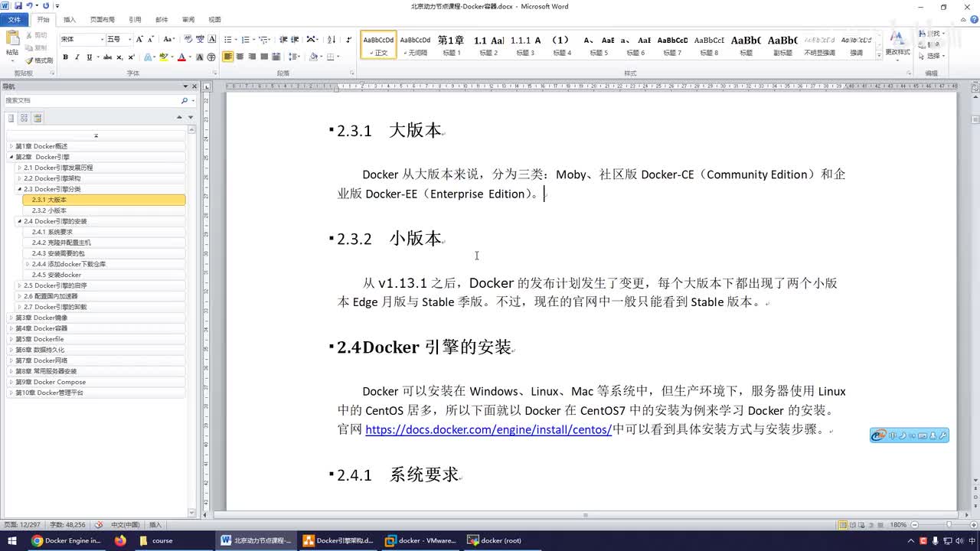Undo the last action via toolbar arrow
Screen dimensions: 980x551
(x=29, y=5)
